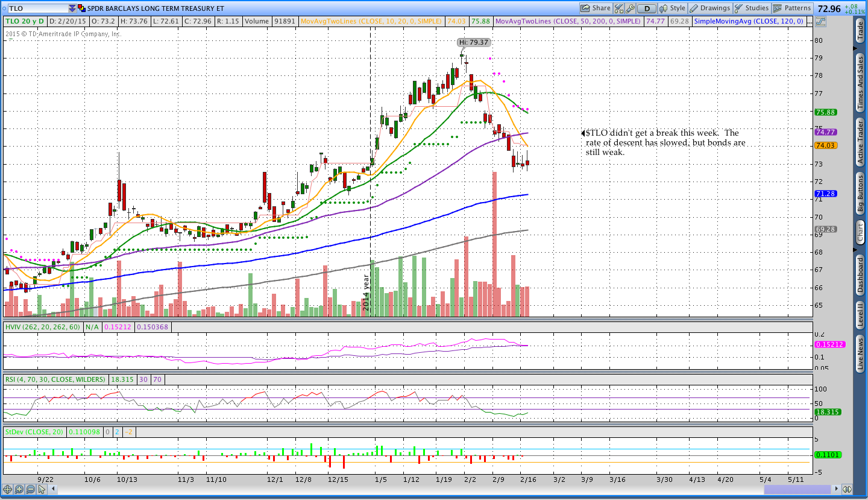Select the Chart sidebar tab
Image resolution: width=868 pixels, height=500 pixels.
pos(860,232)
